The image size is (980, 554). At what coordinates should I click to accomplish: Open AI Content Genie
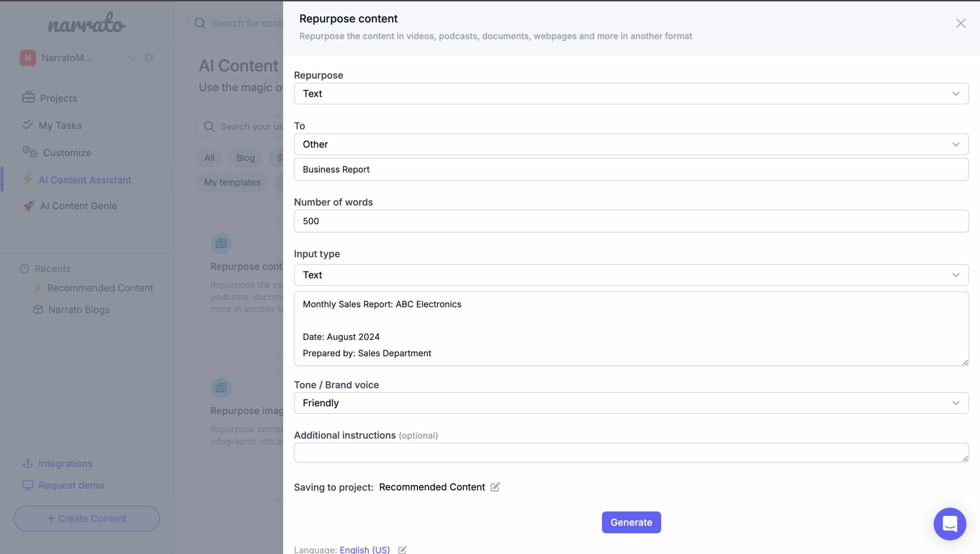(x=79, y=206)
